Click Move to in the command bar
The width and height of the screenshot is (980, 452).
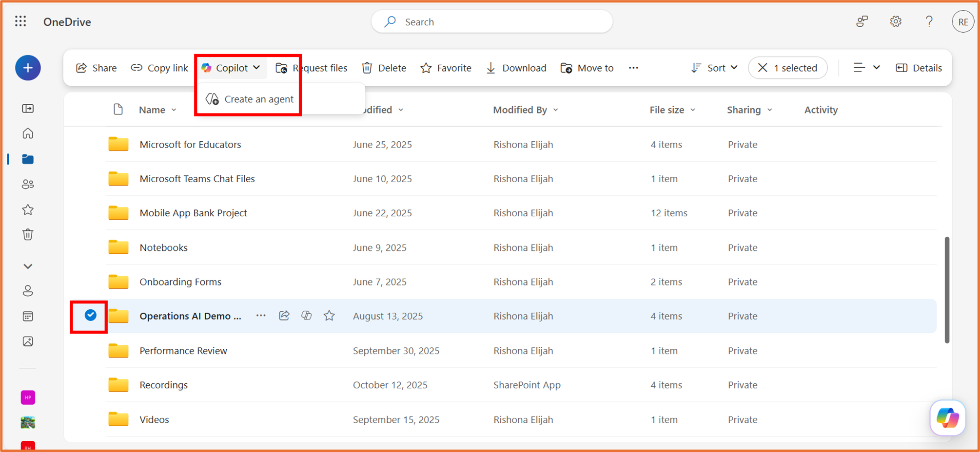click(x=587, y=68)
